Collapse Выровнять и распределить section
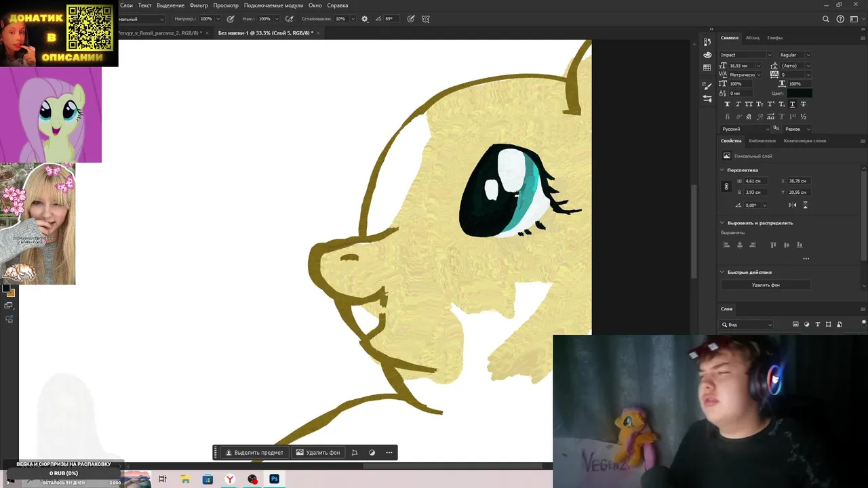Viewport: 868px width, 488px height. 722,223
